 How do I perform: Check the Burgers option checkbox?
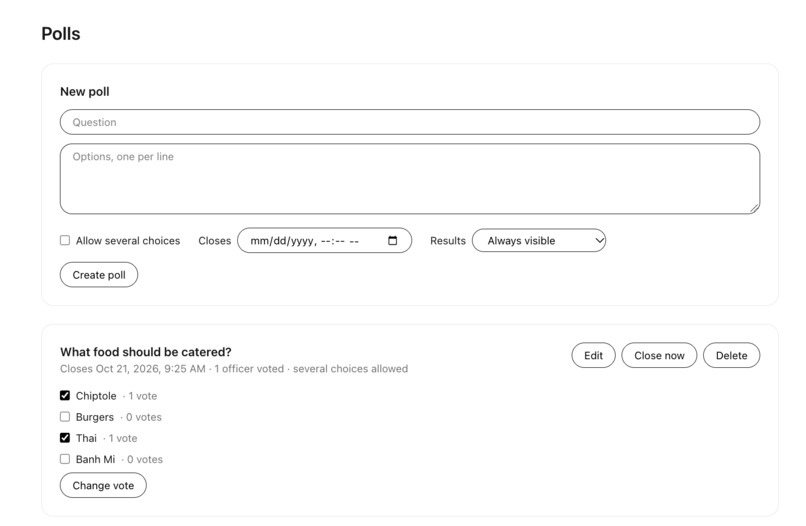point(65,416)
